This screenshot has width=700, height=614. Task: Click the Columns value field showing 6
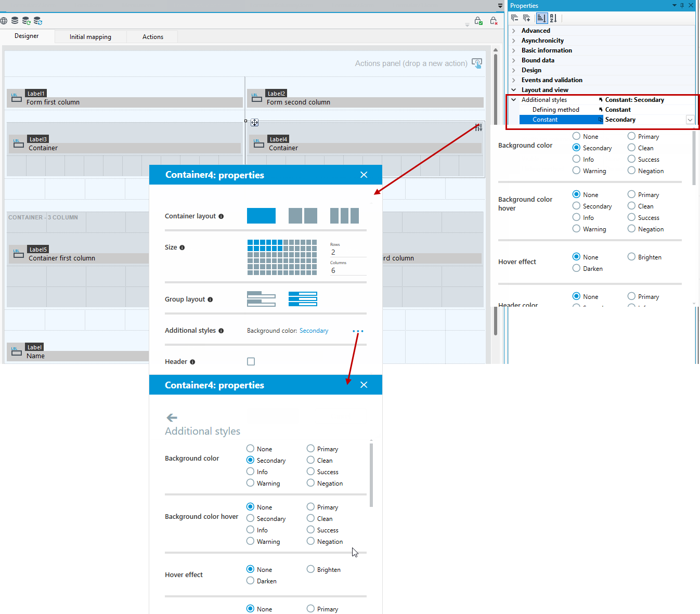pyautogui.click(x=348, y=270)
